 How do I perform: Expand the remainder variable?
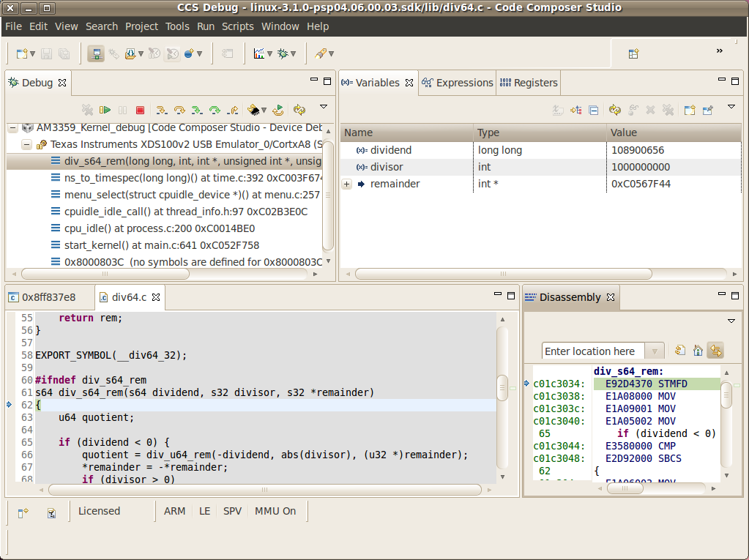pos(346,184)
